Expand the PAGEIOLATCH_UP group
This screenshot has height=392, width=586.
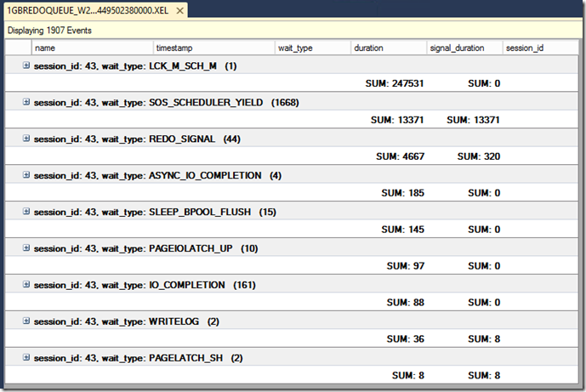click(26, 247)
